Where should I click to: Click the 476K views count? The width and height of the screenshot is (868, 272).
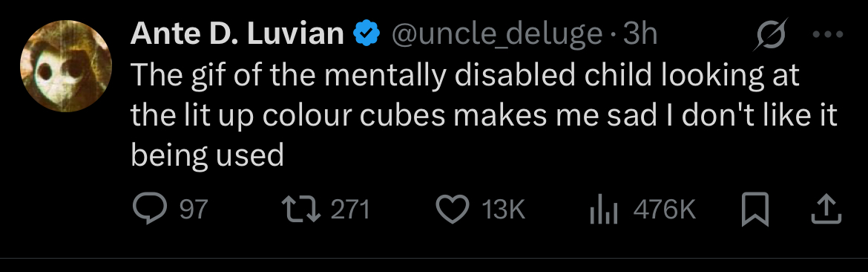point(664,210)
